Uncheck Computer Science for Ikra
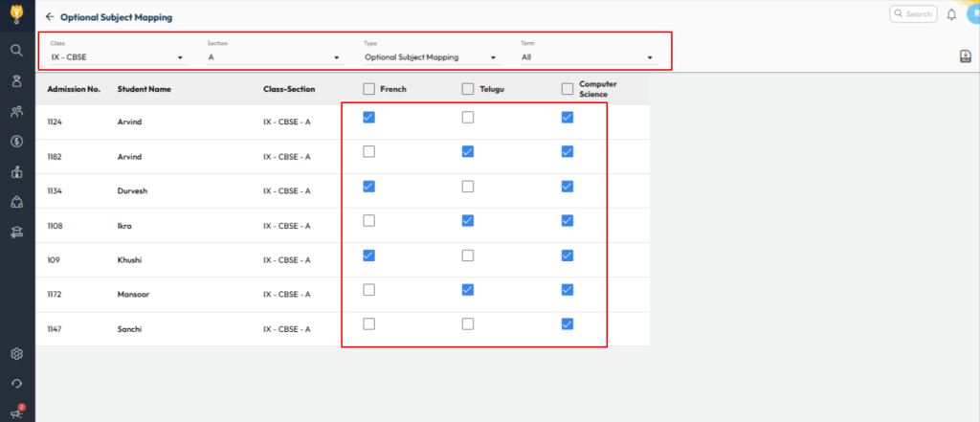This screenshot has height=422, width=980. tap(567, 221)
